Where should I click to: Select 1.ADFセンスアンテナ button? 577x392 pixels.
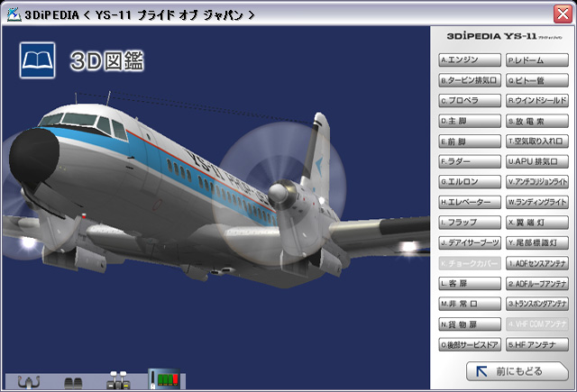tap(537, 263)
